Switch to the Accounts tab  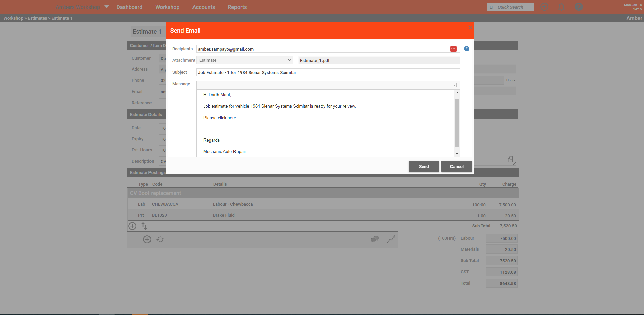(x=203, y=7)
